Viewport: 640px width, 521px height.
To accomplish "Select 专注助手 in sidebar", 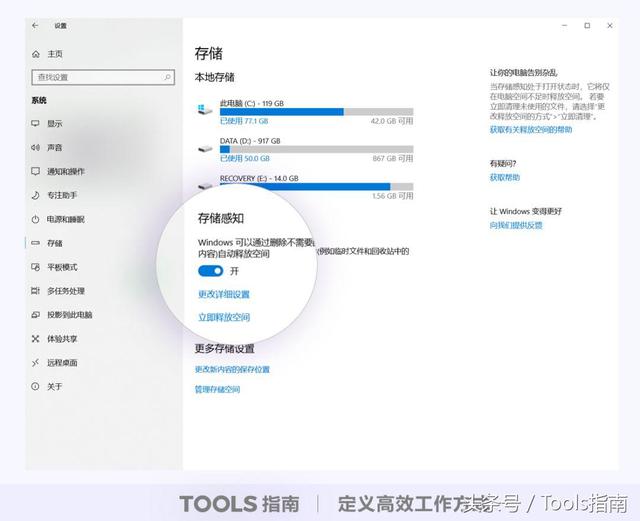I will 62,195.
